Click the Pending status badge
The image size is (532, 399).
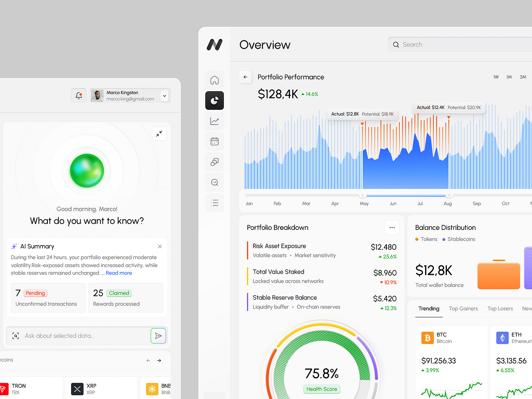(x=35, y=293)
